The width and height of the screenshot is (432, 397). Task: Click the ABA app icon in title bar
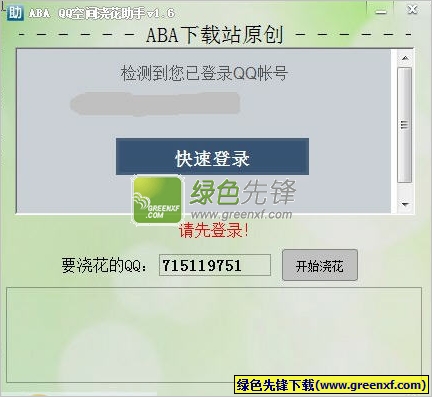coord(15,12)
